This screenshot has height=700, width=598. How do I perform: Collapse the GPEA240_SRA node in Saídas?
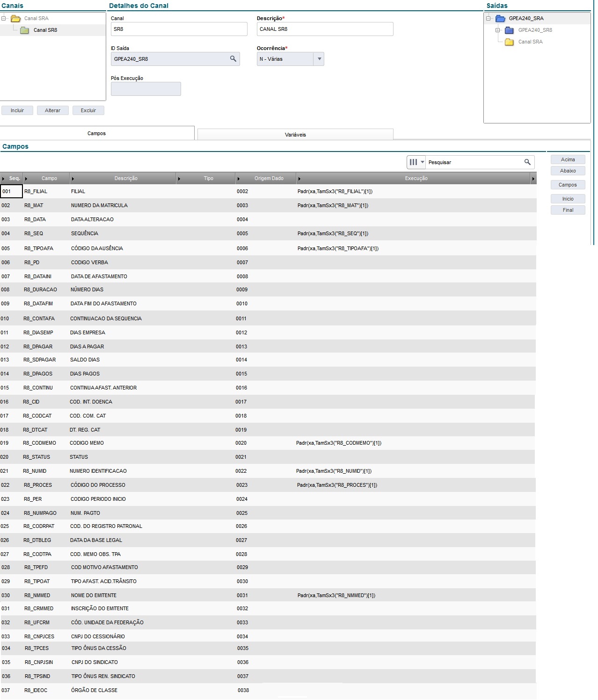pyautogui.click(x=489, y=19)
